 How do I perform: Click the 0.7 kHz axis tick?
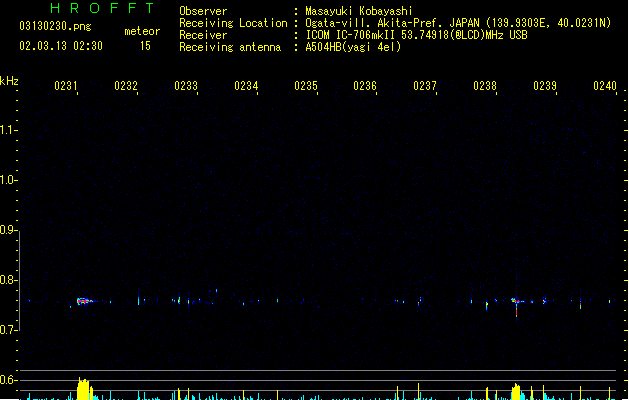(8, 330)
